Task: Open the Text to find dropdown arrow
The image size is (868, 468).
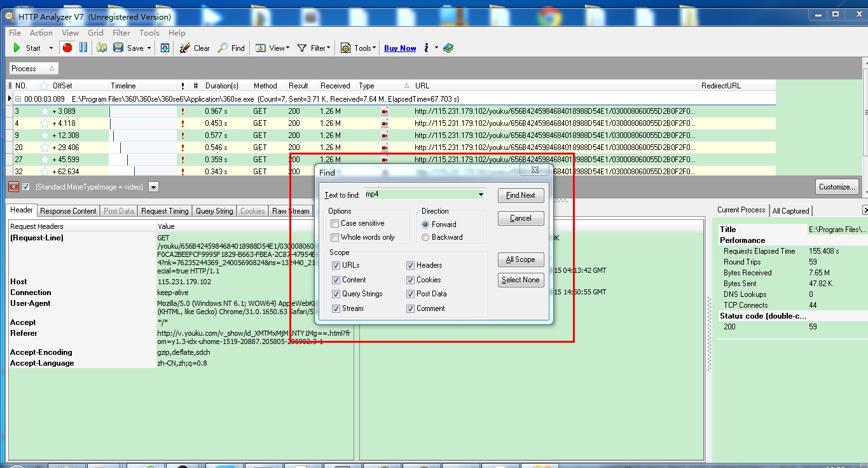Action: point(481,195)
